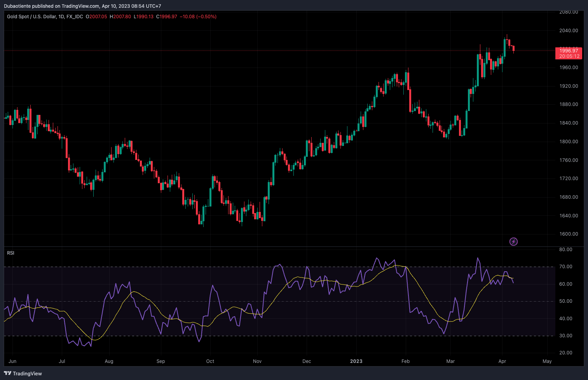588x380 pixels.
Task: Click the close value C1996.97
Action: (x=166, y=17)
